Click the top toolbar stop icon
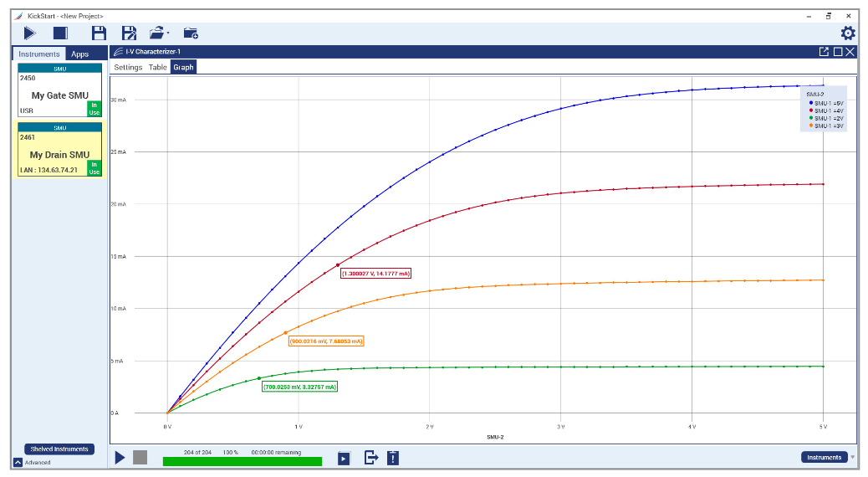868x477 pixels. pos(60,33)
